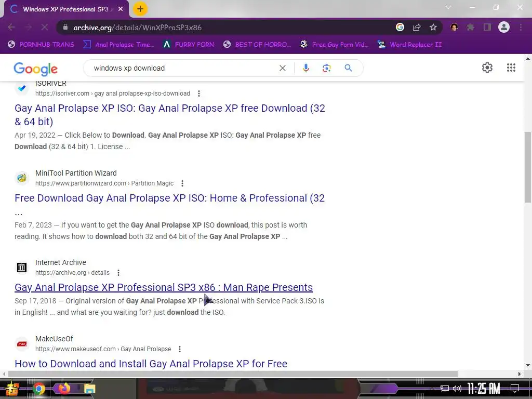Open the Google apps grid
532x399 pixels.
(511, 68)
